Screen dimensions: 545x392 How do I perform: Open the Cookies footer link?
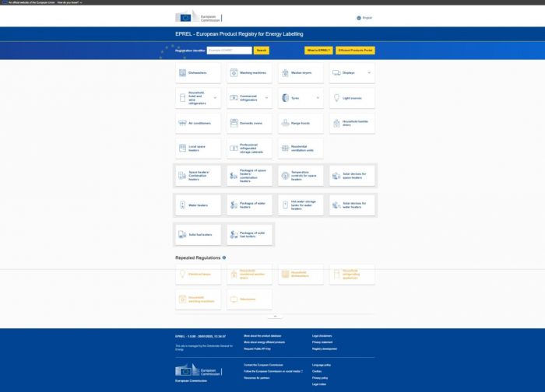click(x=317, y=371)
